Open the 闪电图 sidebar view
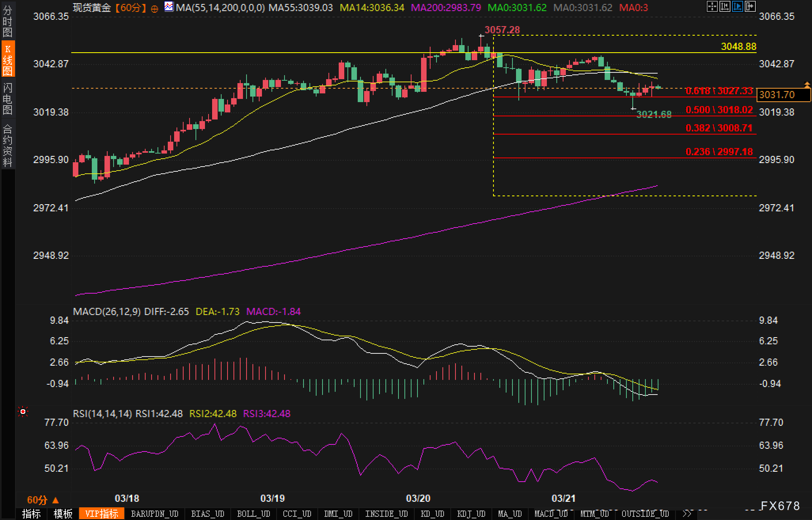The height and width of the screenshot is (520, 812). 8,98
